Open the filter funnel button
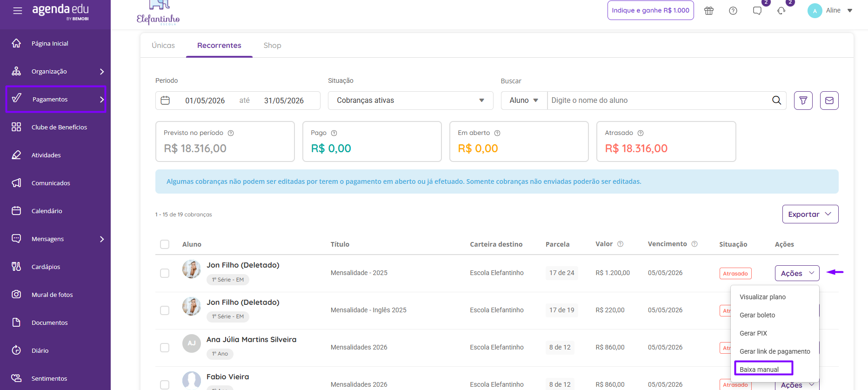868x390 pixels. pos(803,101)
